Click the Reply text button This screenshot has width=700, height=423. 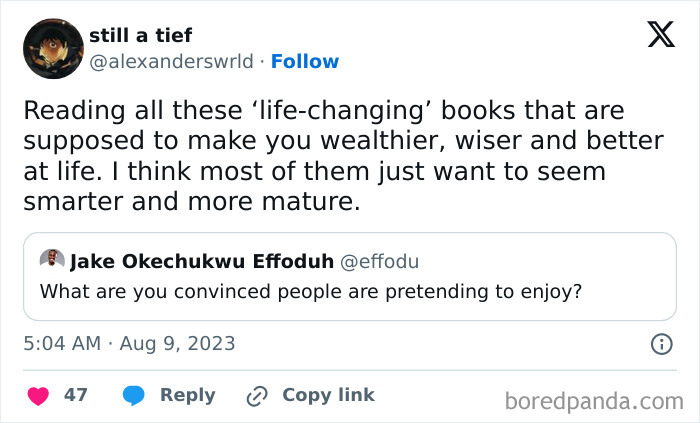[188, 395]
